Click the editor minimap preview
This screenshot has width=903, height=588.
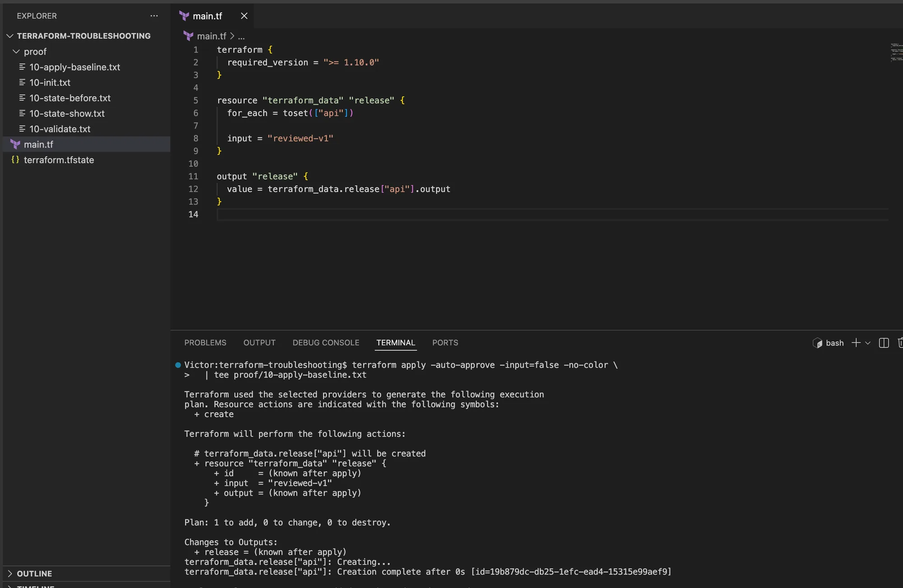click(x=896, y=52)
